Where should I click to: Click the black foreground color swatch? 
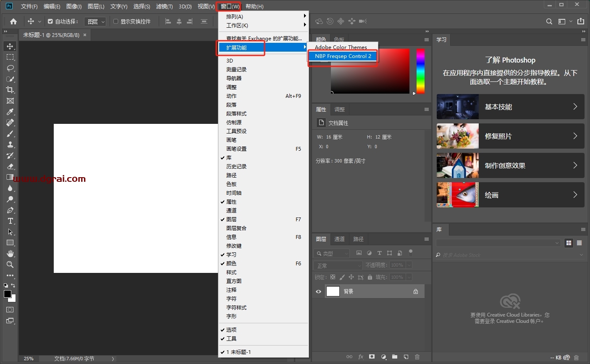point(8,294)
